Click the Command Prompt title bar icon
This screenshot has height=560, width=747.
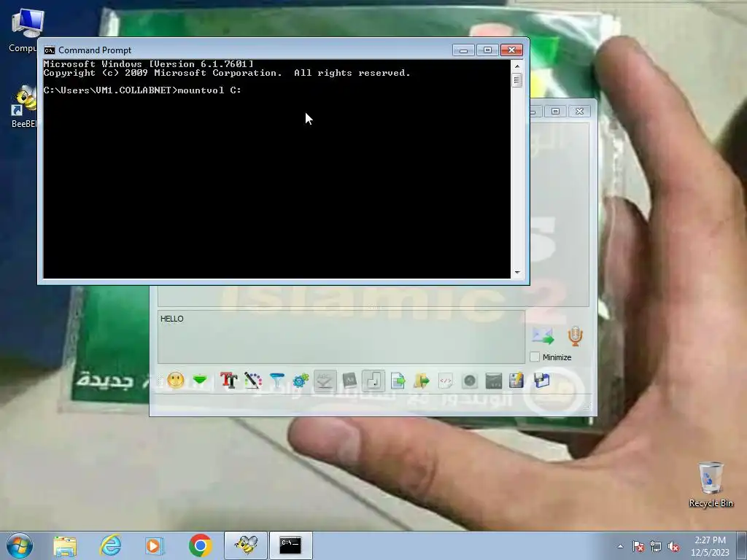tap(50, 50)
